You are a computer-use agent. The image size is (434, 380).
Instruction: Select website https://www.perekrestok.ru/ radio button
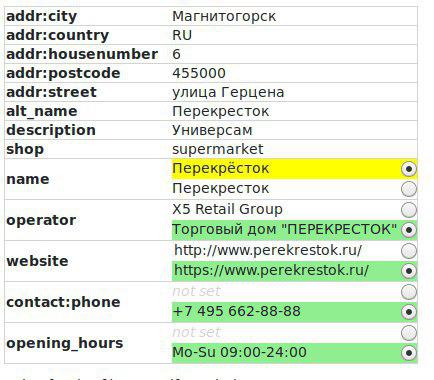[409, 271]
